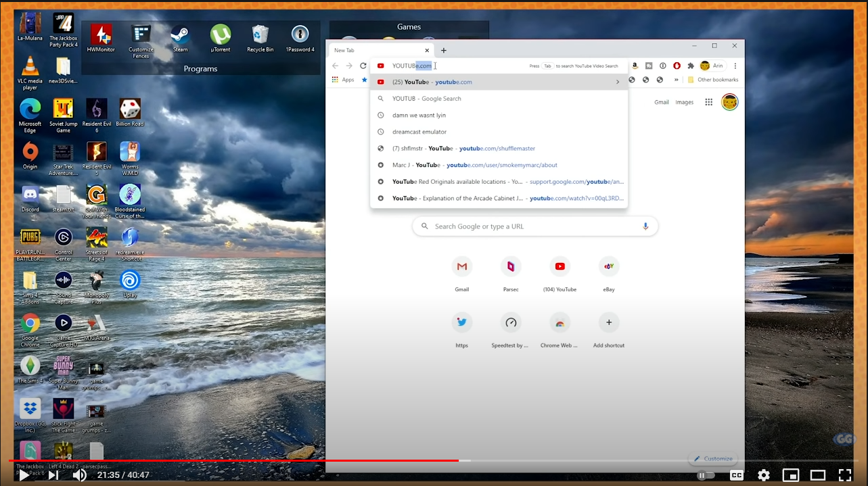Choose the 'damn we wasnt lyin' suggestion
This screenshot has width=868, height=486.
point(499,115)
